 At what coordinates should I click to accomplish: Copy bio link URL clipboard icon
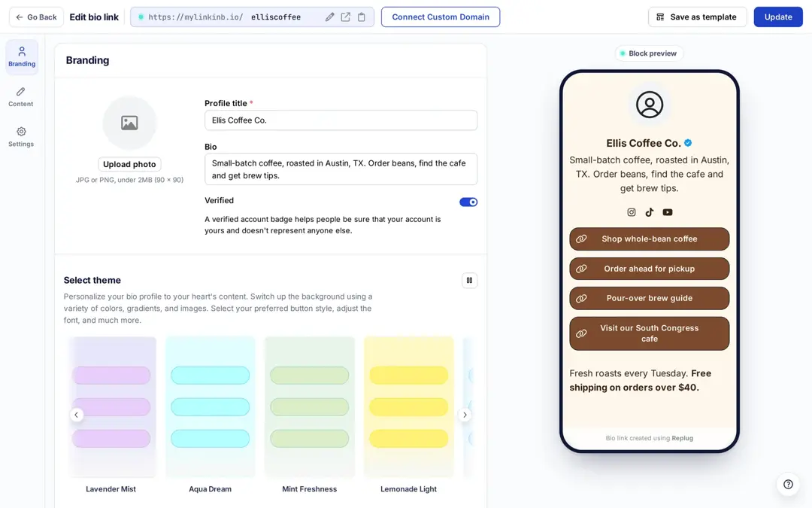tap(362, 17)
